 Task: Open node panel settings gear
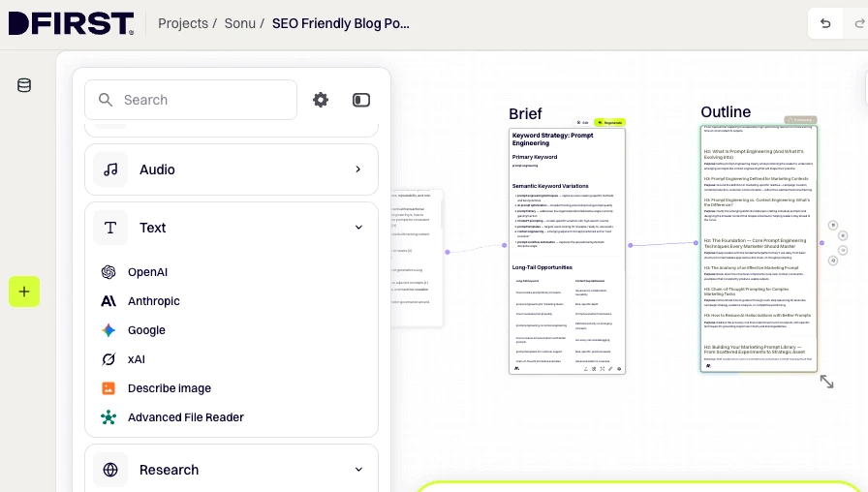[321, 100]
